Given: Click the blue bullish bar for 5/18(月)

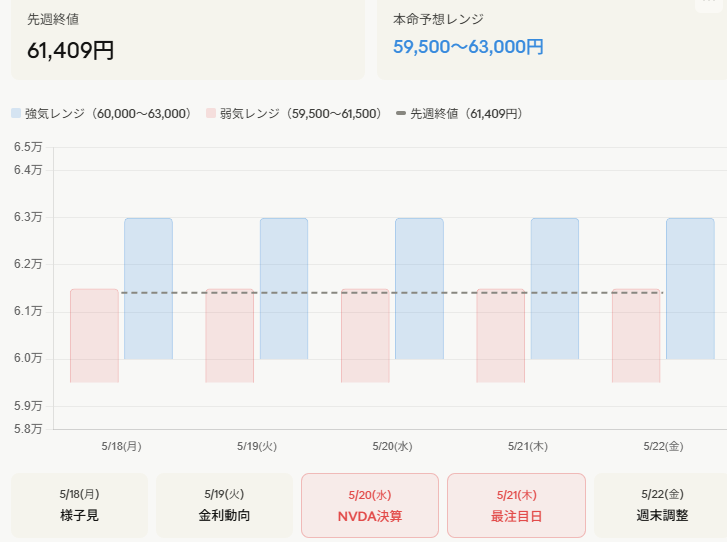Looking at the screenshot, I should point(148,288).
